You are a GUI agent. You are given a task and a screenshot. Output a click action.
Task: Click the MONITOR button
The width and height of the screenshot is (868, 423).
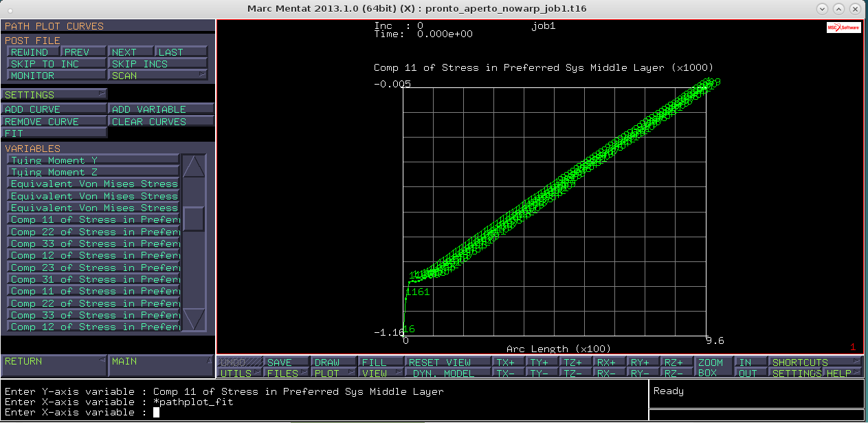[x=57, y=75]
